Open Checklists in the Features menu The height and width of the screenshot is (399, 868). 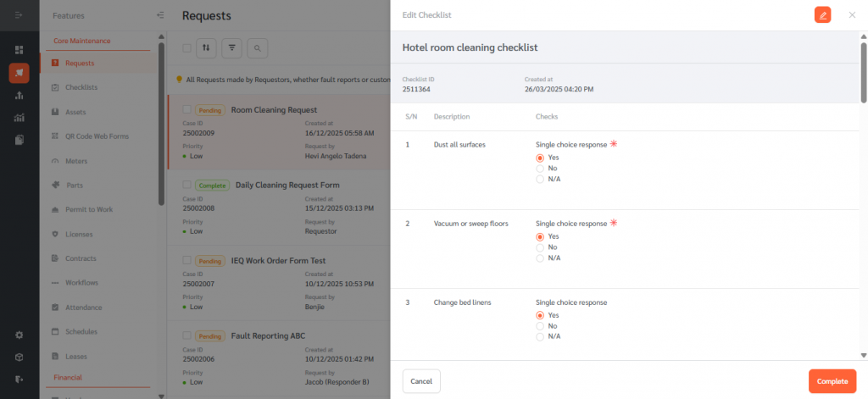click(x=81, y=87)
